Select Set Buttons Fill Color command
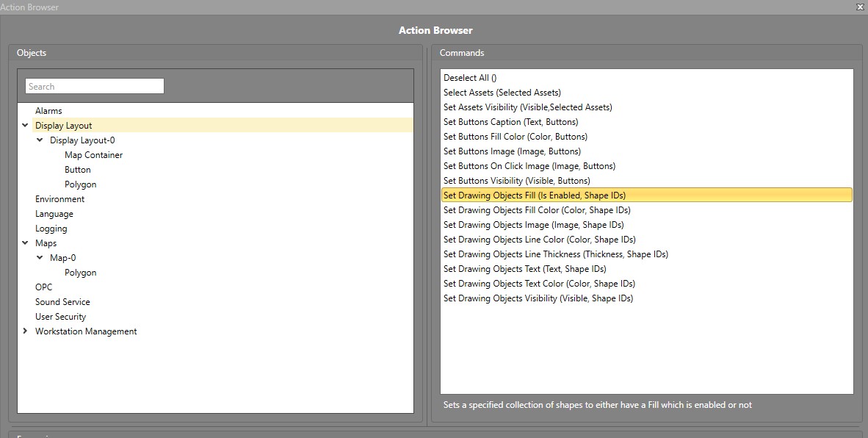 [515, 137]
